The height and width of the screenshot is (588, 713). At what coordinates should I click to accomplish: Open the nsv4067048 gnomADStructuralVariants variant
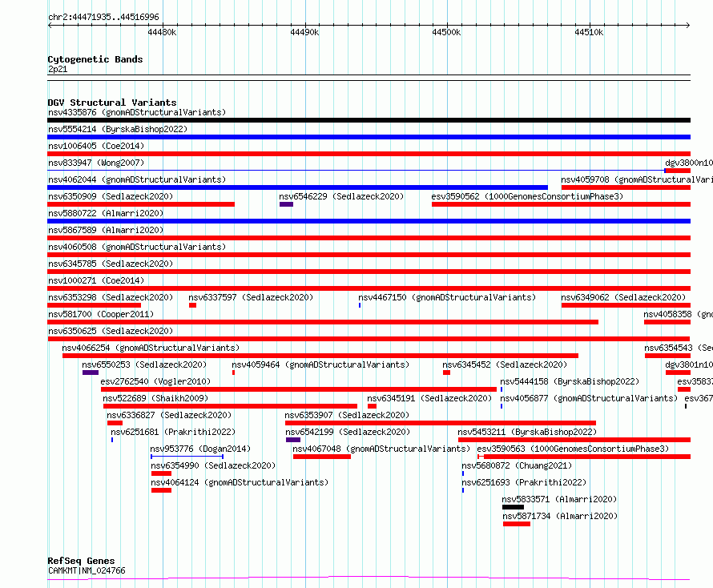pyautogui.click(x=381, y=449)
